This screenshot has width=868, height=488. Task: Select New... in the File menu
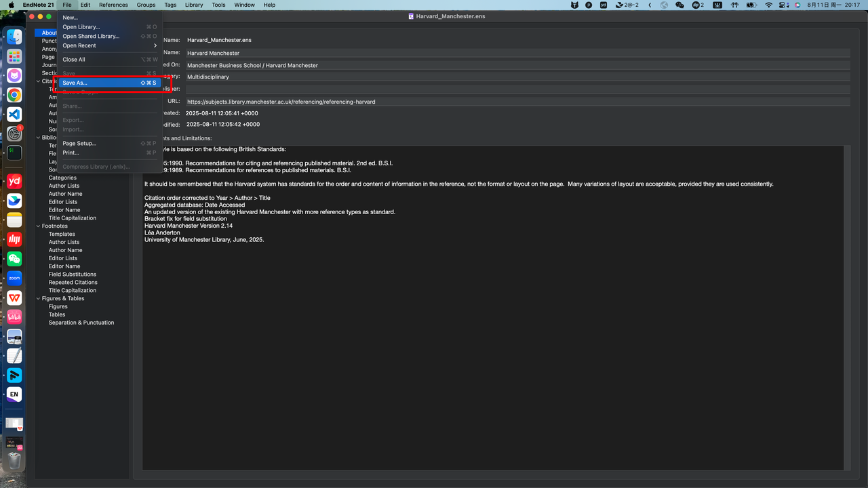pos(109,18)
